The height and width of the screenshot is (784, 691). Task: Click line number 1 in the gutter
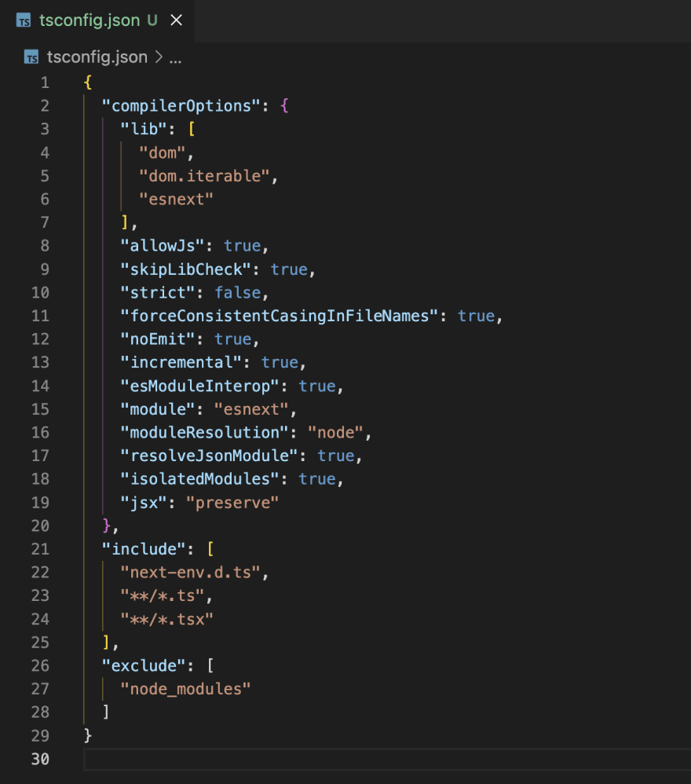(45, 82)
